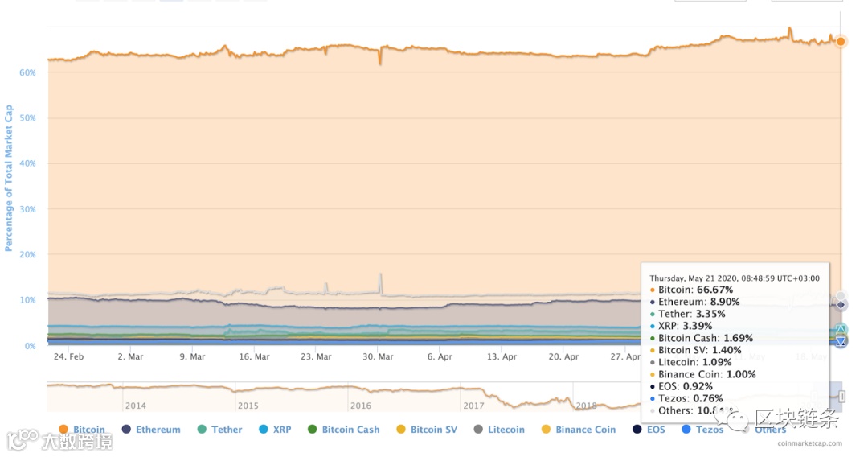Hide the Tether series via legend
The height and width of the screenshot is (457, 868).
tap(219, 430)
